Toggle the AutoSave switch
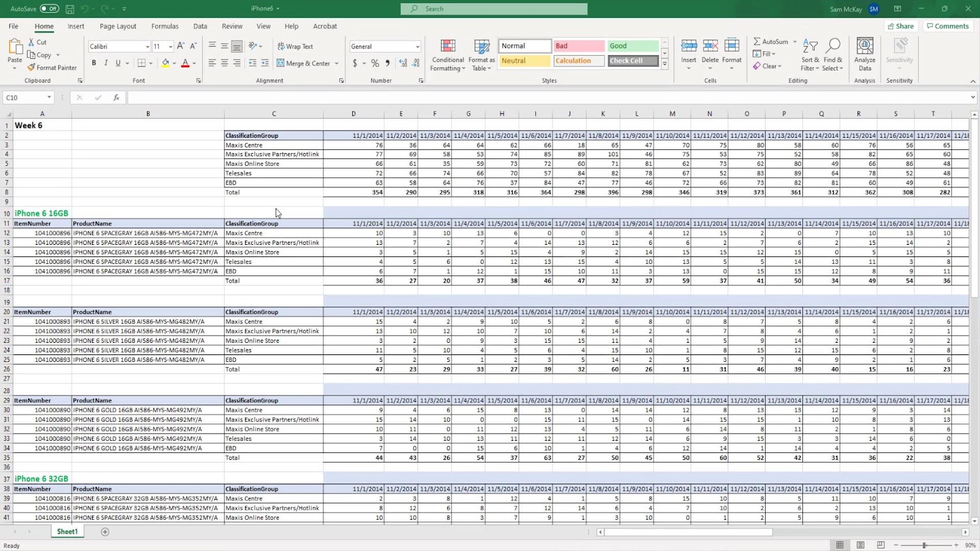This screenshot has width=980, height=551. click(x=49, y=9)
